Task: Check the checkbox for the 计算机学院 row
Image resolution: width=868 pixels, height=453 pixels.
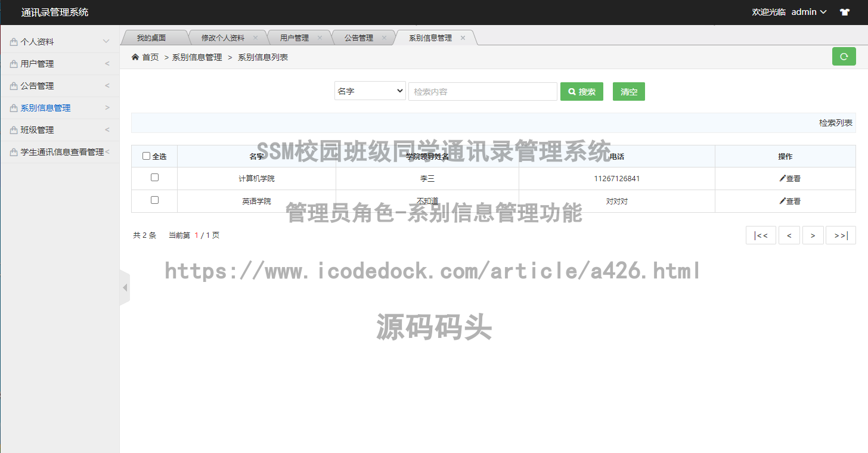Action: point(154,177)
